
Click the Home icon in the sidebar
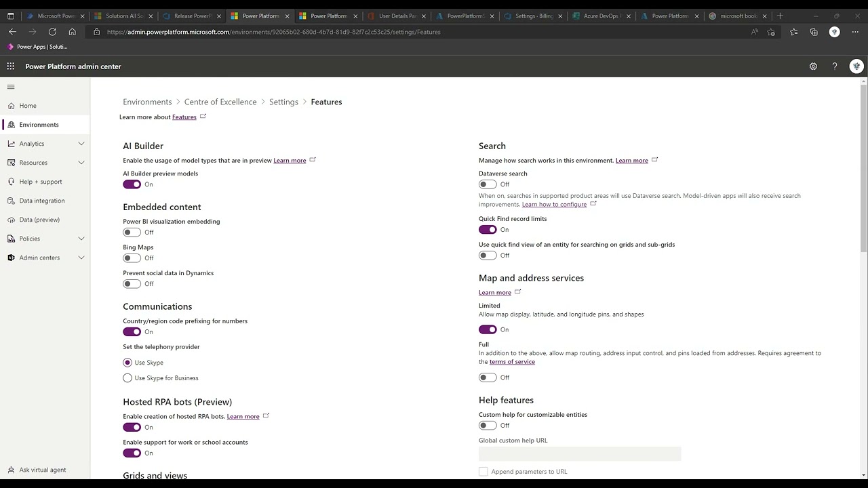[12, 106]
